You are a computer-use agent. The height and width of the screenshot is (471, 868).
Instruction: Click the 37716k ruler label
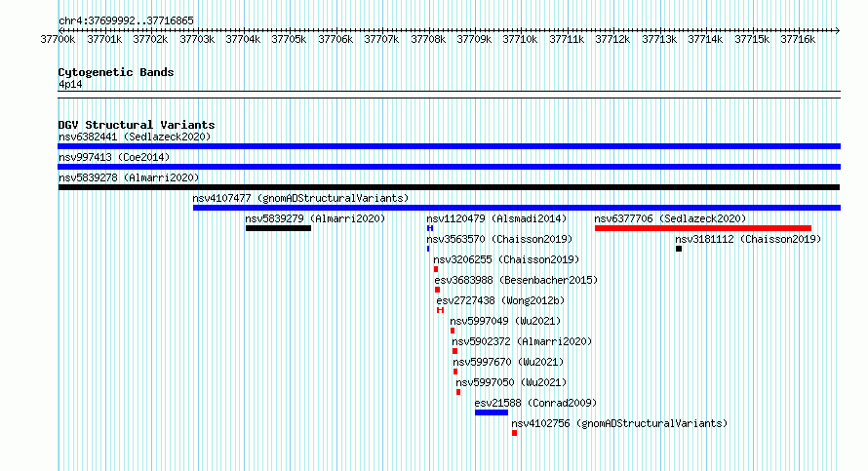tap(798, 39)
